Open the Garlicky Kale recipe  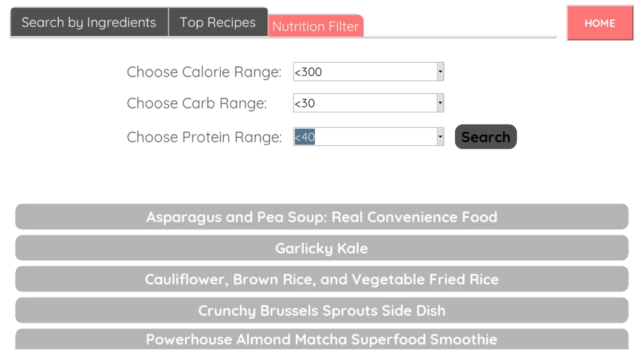322,248
